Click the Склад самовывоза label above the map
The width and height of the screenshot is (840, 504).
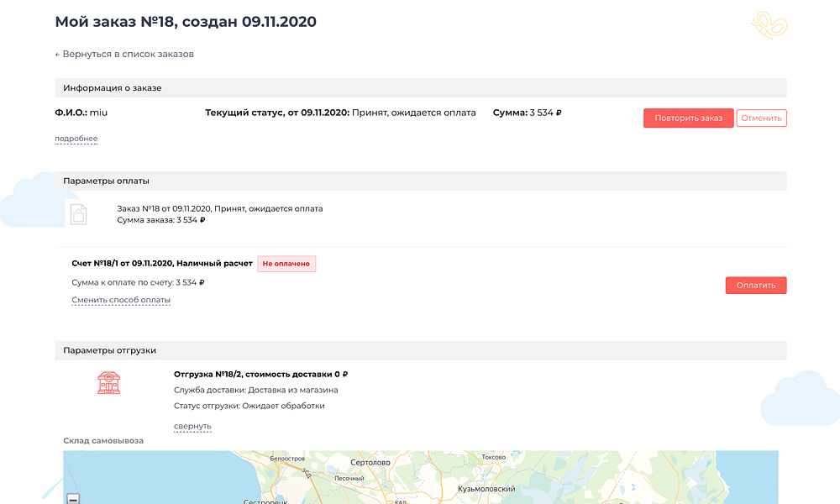coord(103,439)
